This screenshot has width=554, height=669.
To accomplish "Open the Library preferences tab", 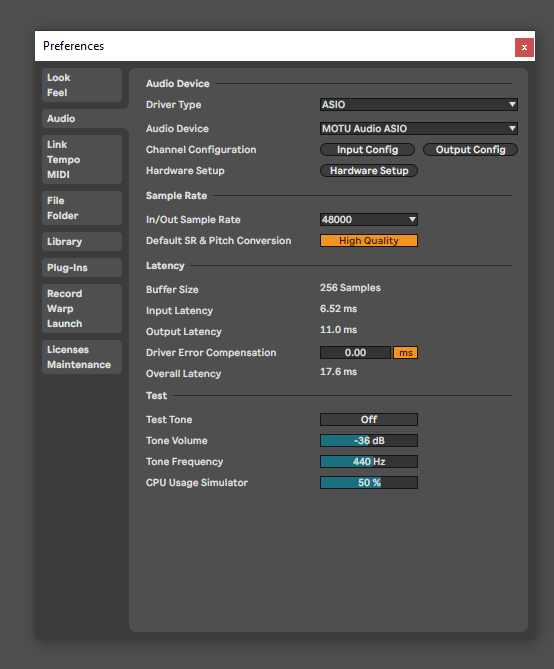I will point(82,241).
